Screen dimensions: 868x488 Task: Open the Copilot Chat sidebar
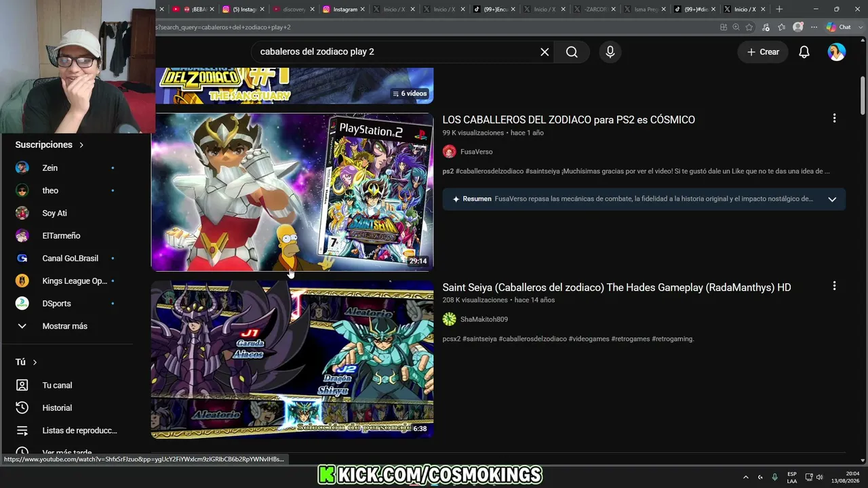tap(839, 27)
